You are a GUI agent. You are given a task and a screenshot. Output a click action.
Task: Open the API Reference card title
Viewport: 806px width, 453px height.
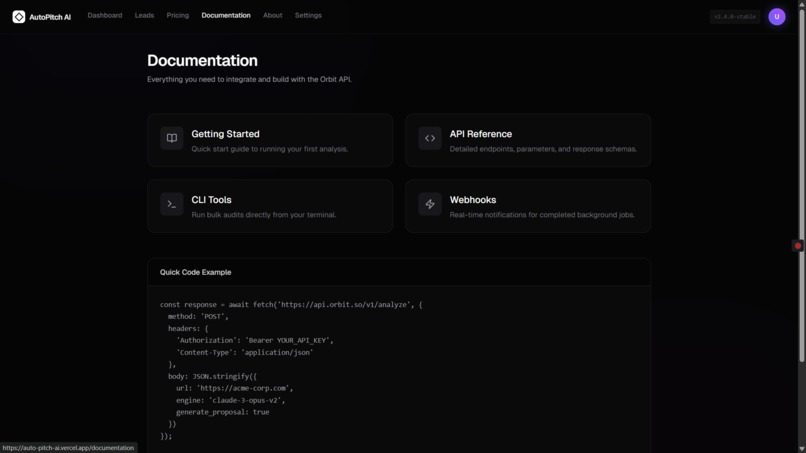pyautogui.click(x=481, y=134)
